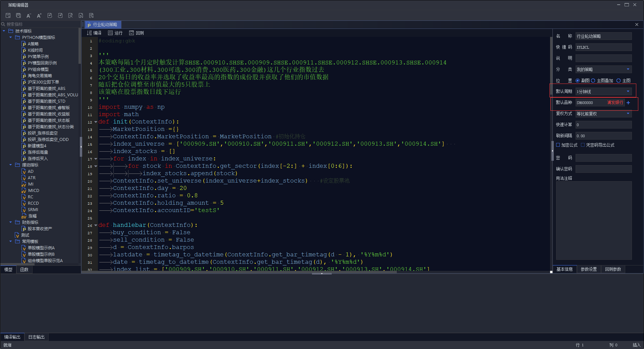Viewport: 644px width, 349px height.
Task: Click the 回测 backtest button
Action: (x=137, y=33)
